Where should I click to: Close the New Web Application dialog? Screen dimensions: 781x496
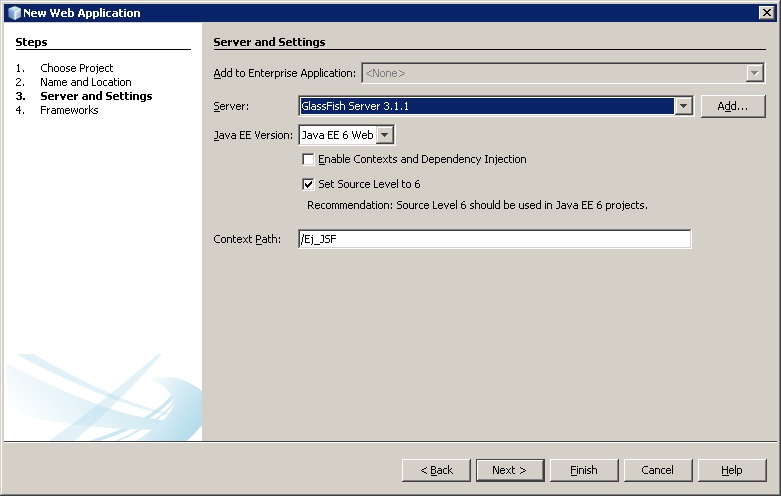[x=767, y=13]
